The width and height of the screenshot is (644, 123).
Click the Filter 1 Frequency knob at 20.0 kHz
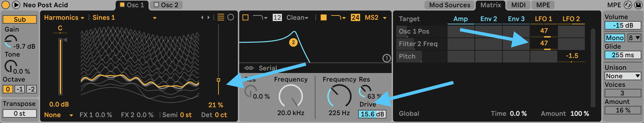click(291, 96)
